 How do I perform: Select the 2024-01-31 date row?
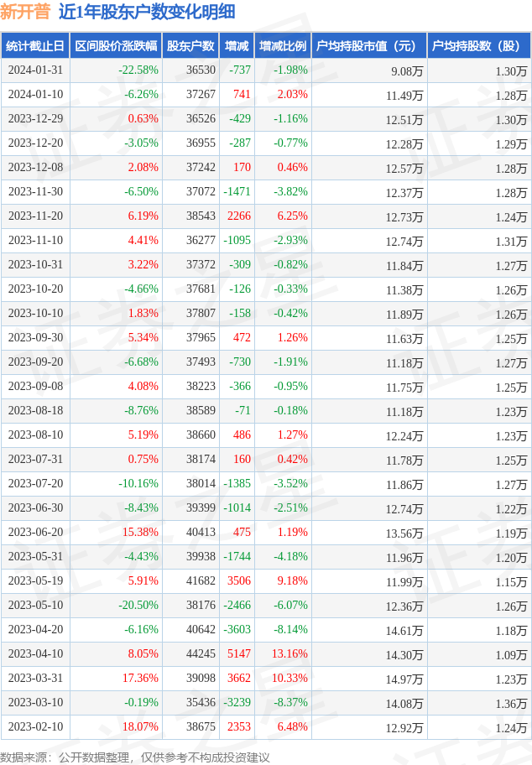pyautogui.click(x=35, y=70)
